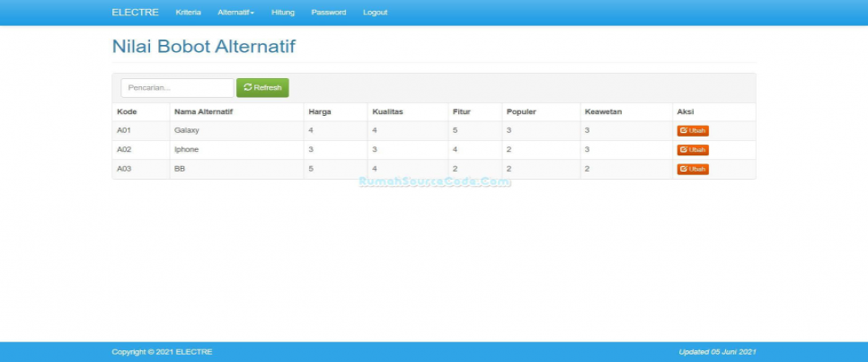The height and width of the screenshot is (362, 868).
Task: Click Ubah button for Iphone row
Action: click(693, 150)
